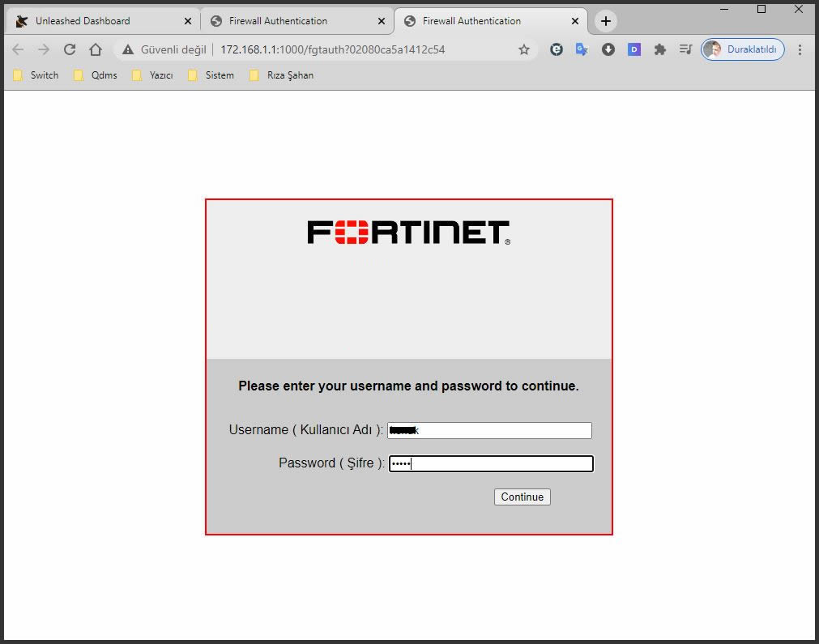Click the browser back arrow
The image size is (819, 644).
(18, 49)
